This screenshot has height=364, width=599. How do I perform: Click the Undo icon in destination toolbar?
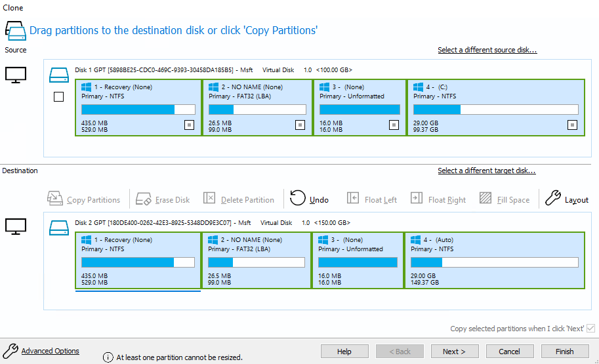[298, 198]
